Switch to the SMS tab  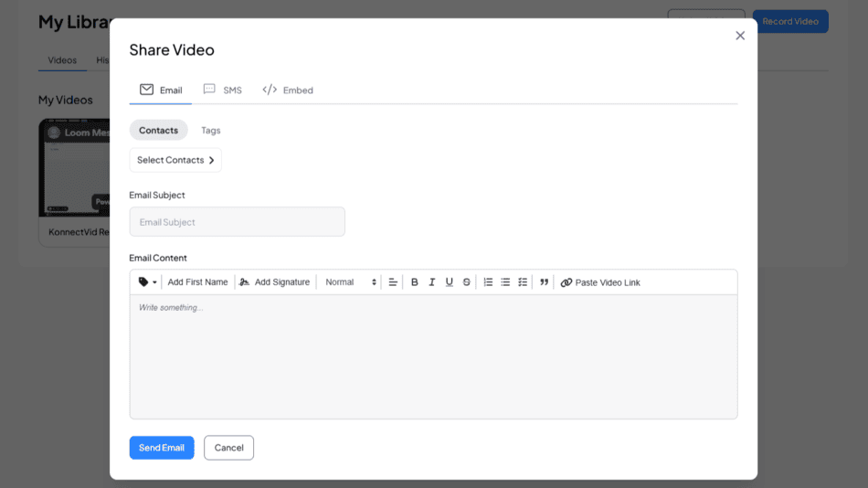pyautogui.click(x=223, y=90)
